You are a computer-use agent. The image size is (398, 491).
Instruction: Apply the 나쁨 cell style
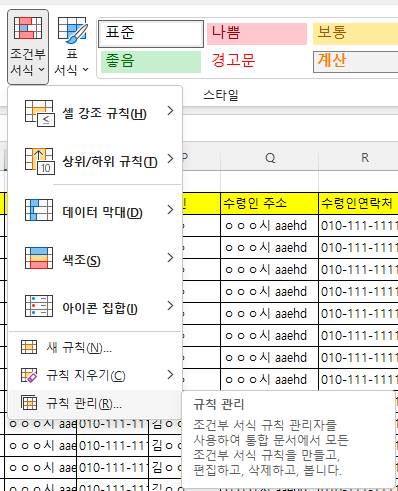point(257,34)
